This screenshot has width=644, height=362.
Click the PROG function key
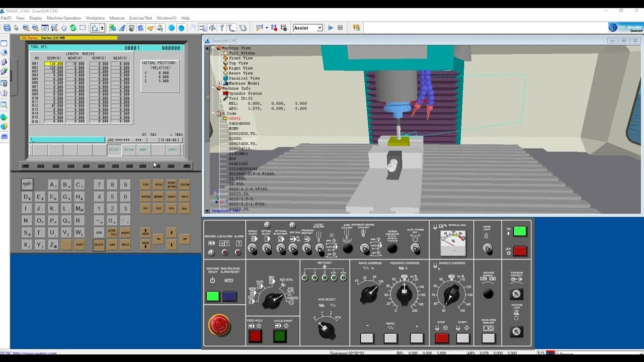click(x=158, y=185)
